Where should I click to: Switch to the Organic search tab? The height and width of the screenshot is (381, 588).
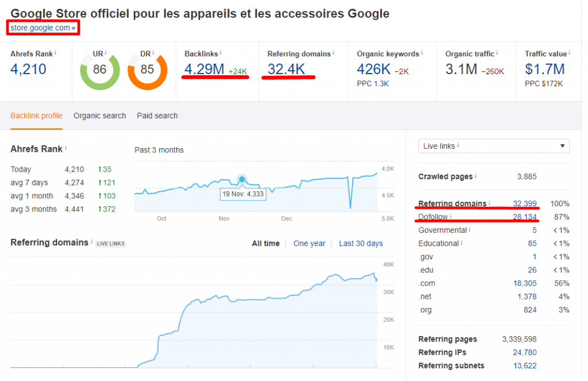tap(99, 116)
